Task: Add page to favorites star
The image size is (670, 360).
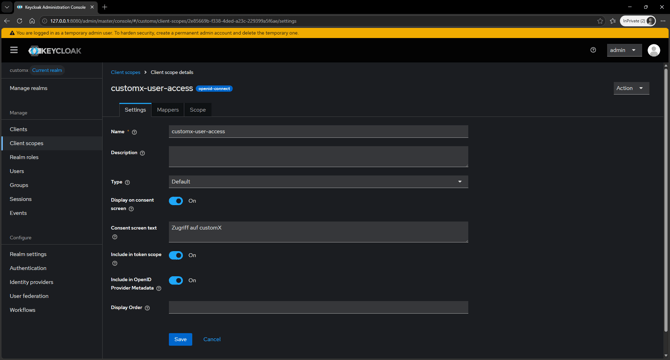Action: (600, 21)
